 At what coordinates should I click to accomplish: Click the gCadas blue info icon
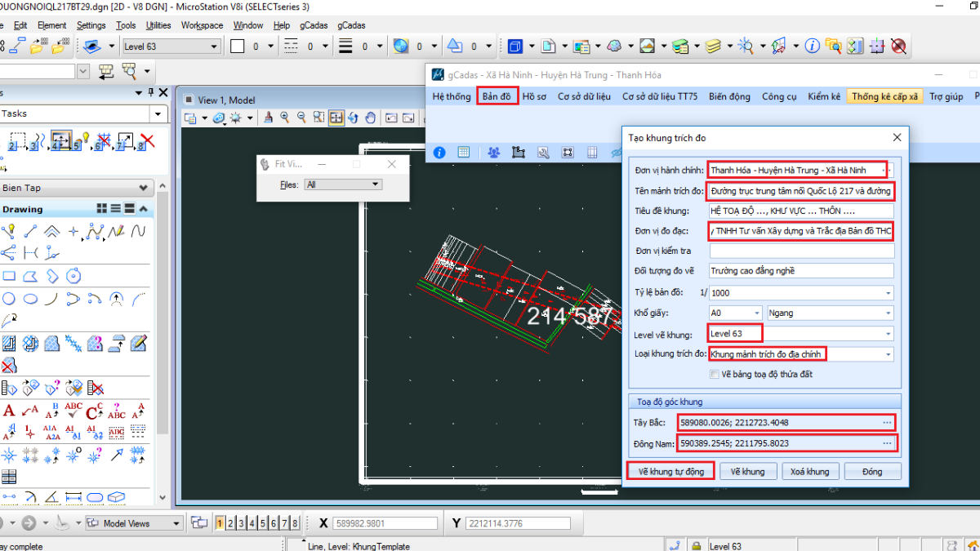(x=440, y=152)
